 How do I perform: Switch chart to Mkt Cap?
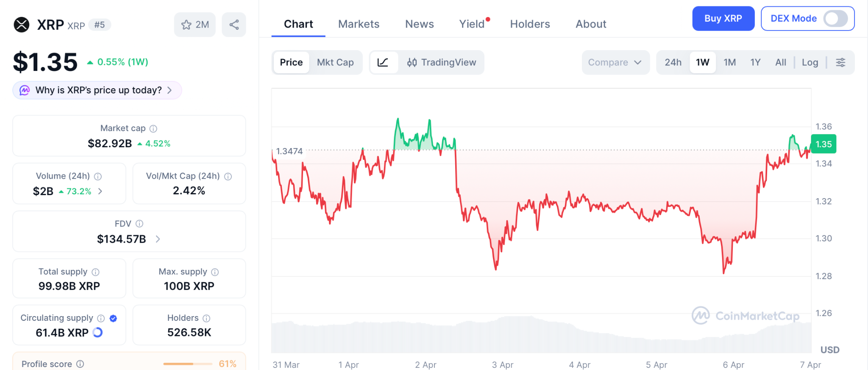[x=335, y=62]
